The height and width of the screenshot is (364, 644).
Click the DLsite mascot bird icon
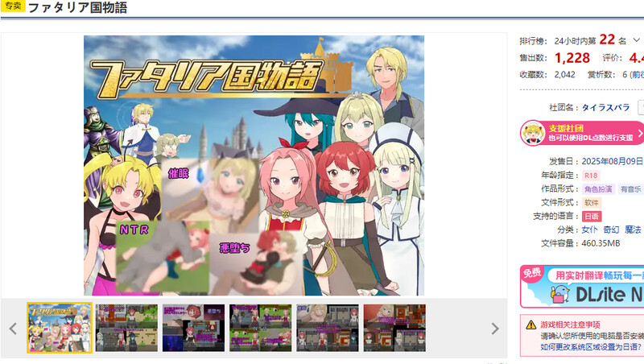pos(559,294)
